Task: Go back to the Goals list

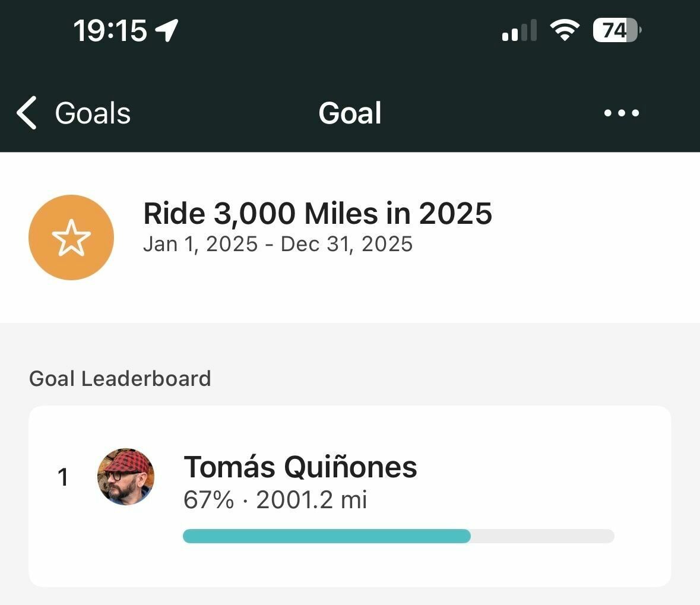Action: point(93,113)
